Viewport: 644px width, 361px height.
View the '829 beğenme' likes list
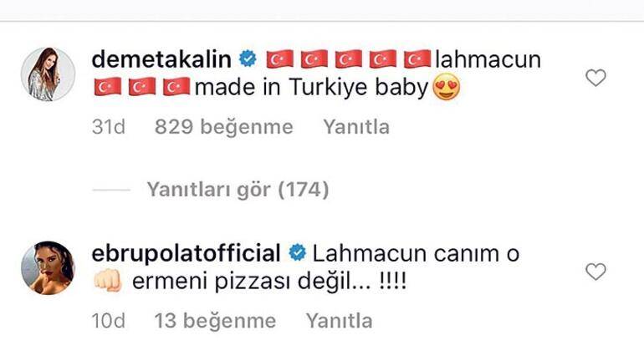pyautogui.click(x=224, y=127)
